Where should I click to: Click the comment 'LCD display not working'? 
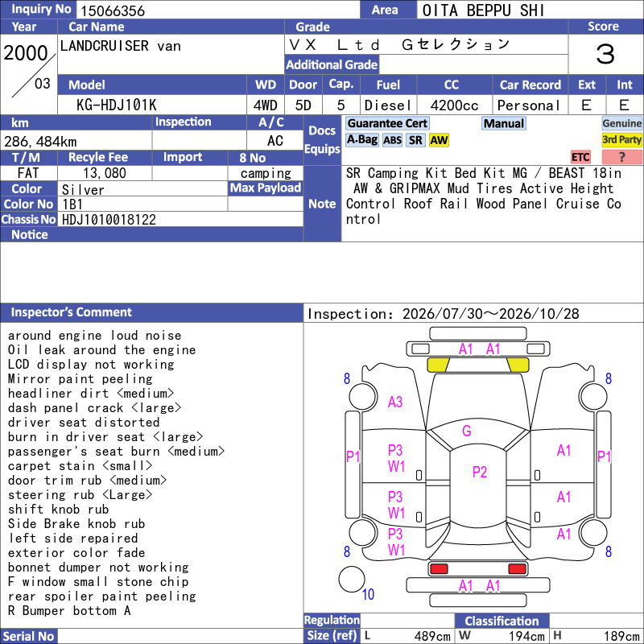click(91, 364)
